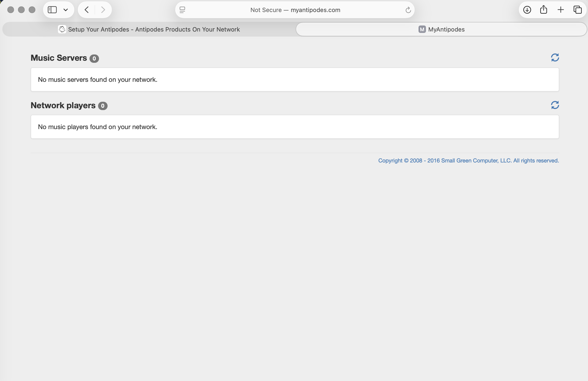Reload the page from the address bar
This screenshot has height=381, width=588.
pyautogui.click(x=408, y=10)
